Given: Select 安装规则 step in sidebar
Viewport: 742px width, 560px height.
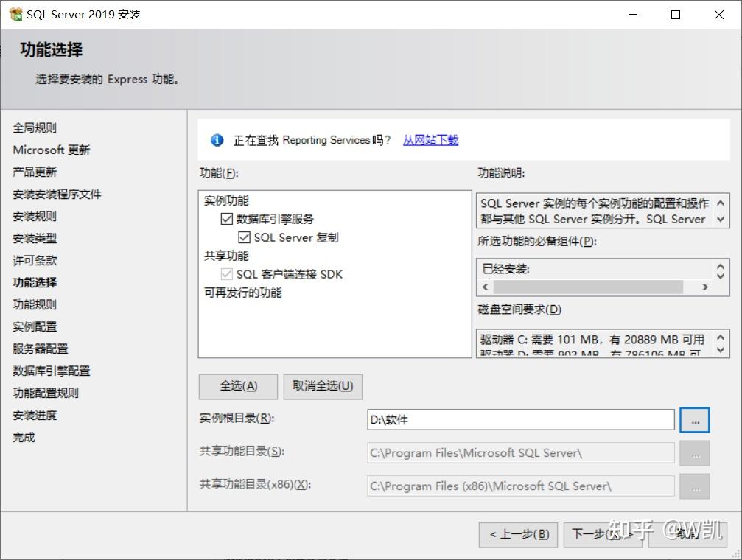Looking at the screenshot, I should coord(35,217).
